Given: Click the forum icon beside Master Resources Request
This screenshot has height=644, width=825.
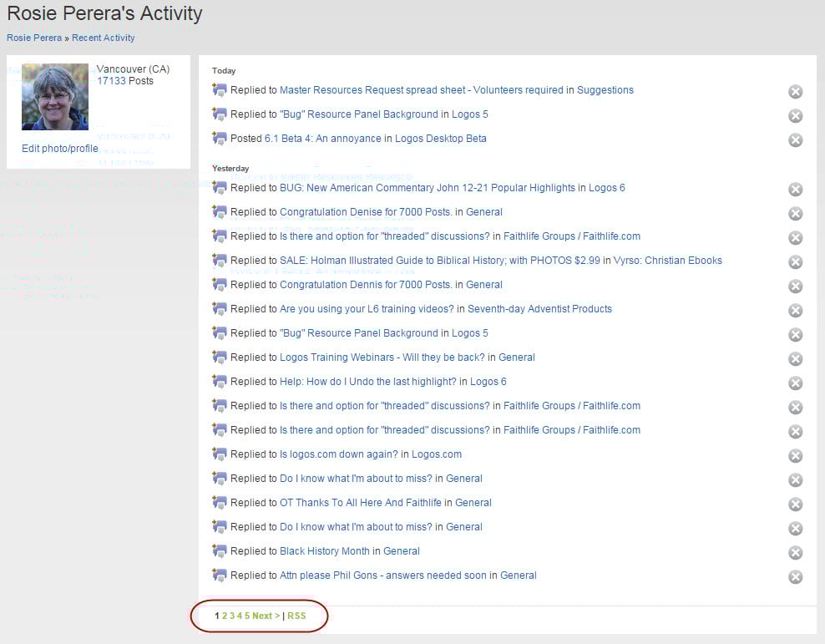Looking at the screenshot, I should click(x=220, y=90).
